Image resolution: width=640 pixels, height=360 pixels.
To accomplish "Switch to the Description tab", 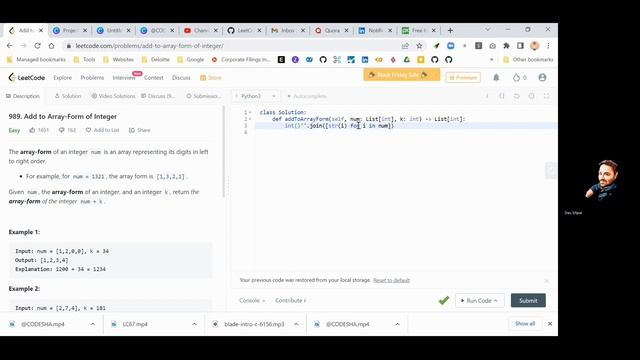I will point(23,96).
